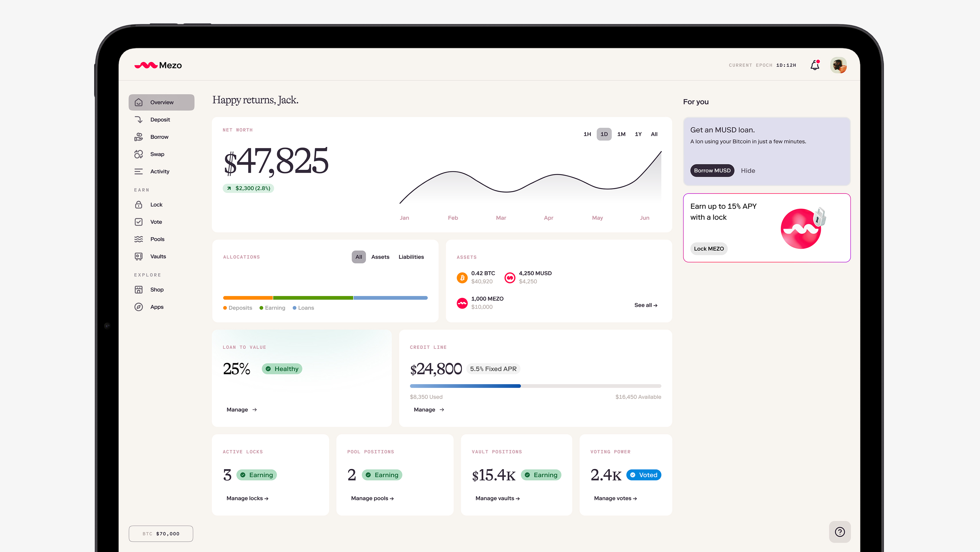This screenshot has width=980, height=552.
Task: Set the chart range to 1Y
Action: coord(638,134)
